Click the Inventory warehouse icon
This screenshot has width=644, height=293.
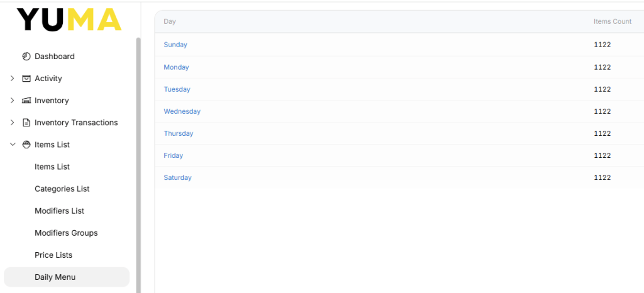click(x=26, y=101)
